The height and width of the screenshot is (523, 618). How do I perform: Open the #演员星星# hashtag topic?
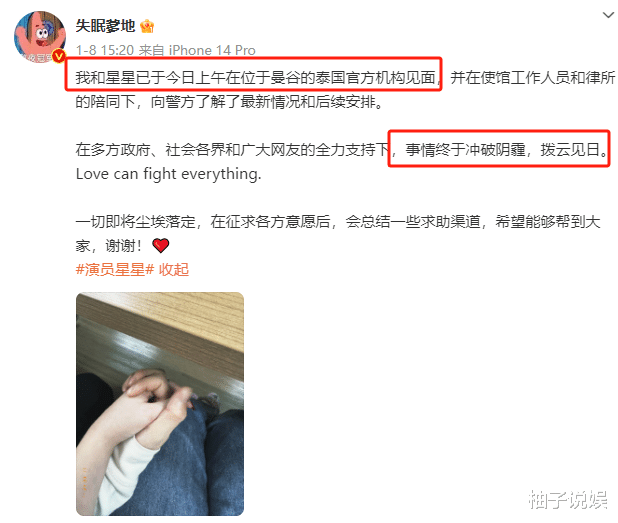(115, 270)
